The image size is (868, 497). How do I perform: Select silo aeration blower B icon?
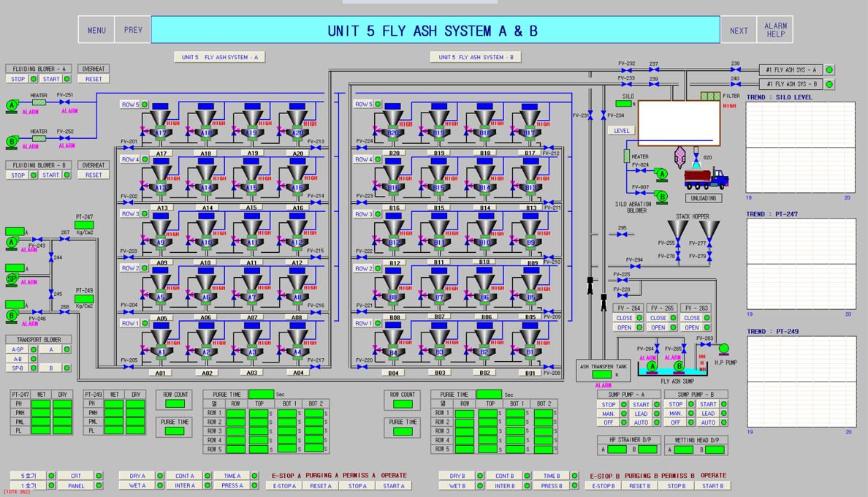662,196
